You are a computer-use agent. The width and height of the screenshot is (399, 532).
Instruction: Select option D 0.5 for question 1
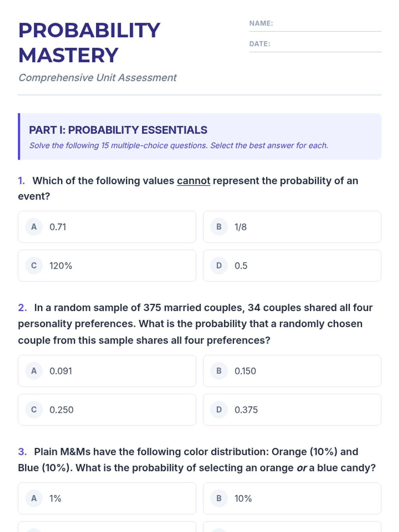pos(292,266)
